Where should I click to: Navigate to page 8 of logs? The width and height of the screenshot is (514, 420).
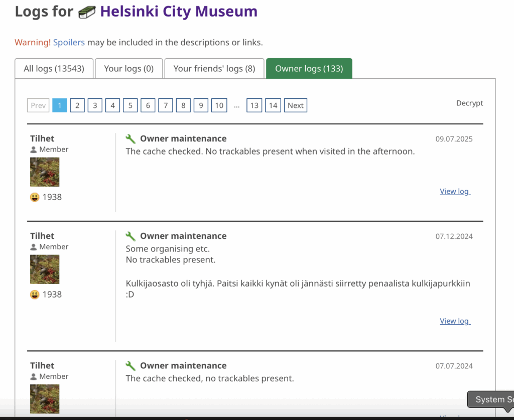[x=183, y=105]
